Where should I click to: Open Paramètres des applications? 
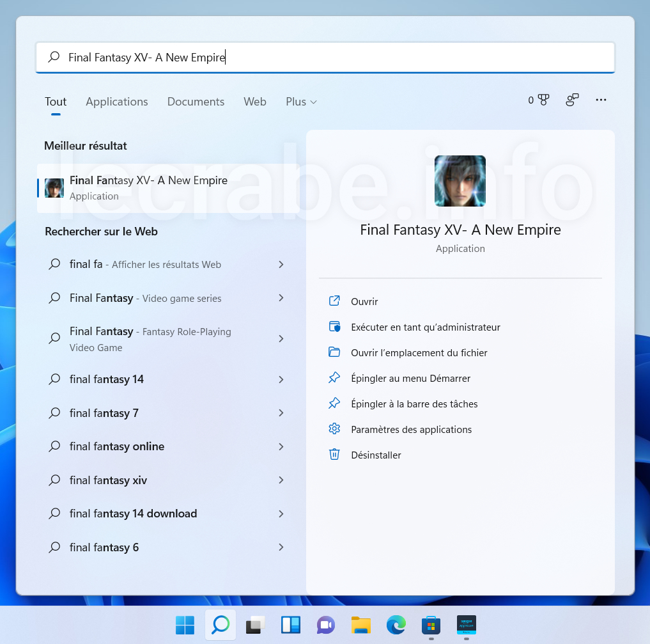tap(411, 430)
